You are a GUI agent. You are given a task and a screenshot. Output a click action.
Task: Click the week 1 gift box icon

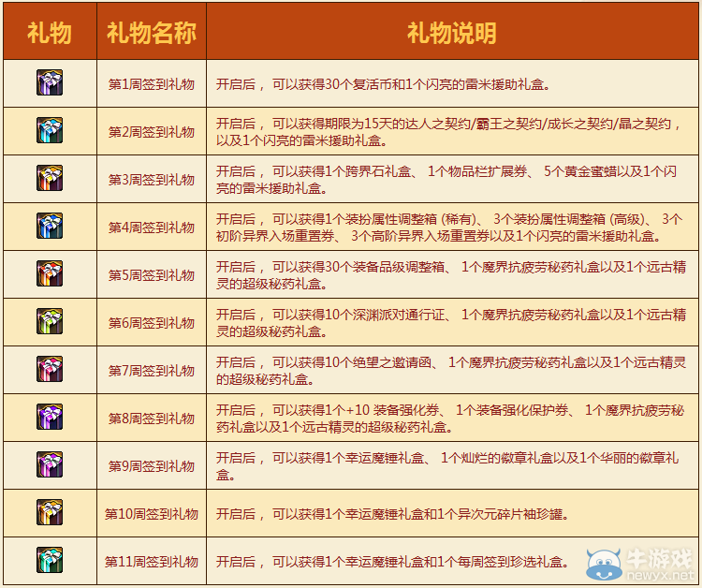tap(50, 82)
